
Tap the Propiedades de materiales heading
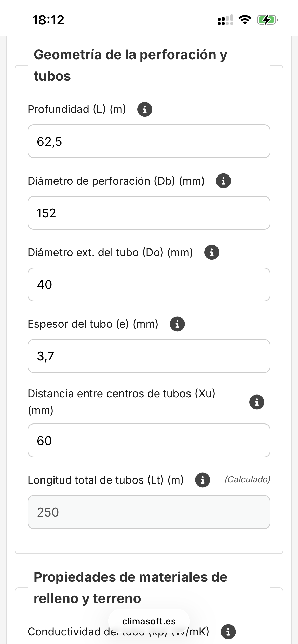[x=130, y=588]
